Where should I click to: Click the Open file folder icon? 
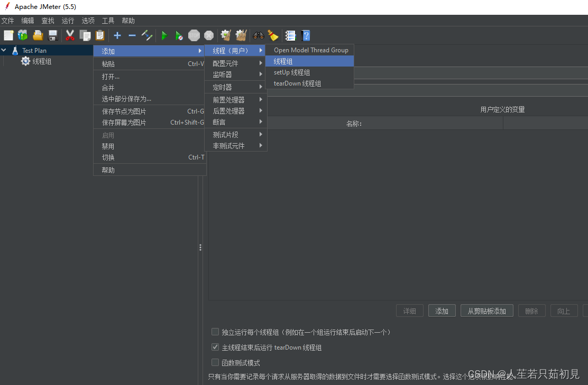[x=38, y=35]
